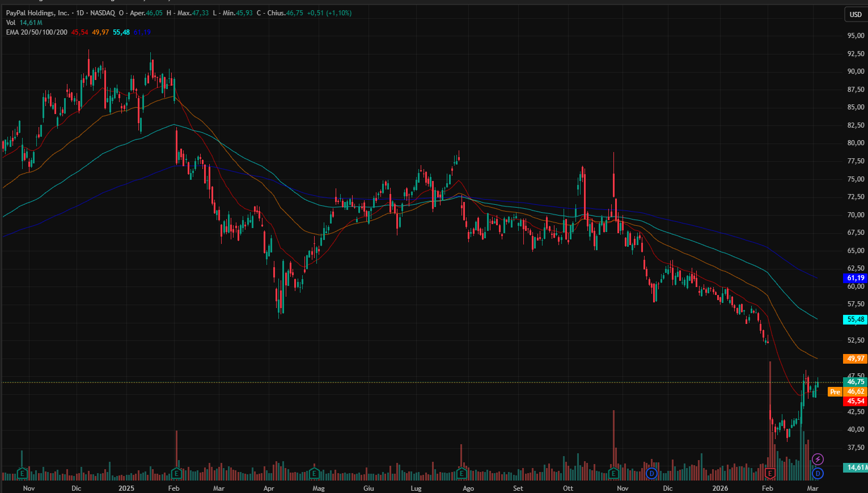Select the Vol indicator label
This screenshot has height=493, width=868.
tap(11, 23)
